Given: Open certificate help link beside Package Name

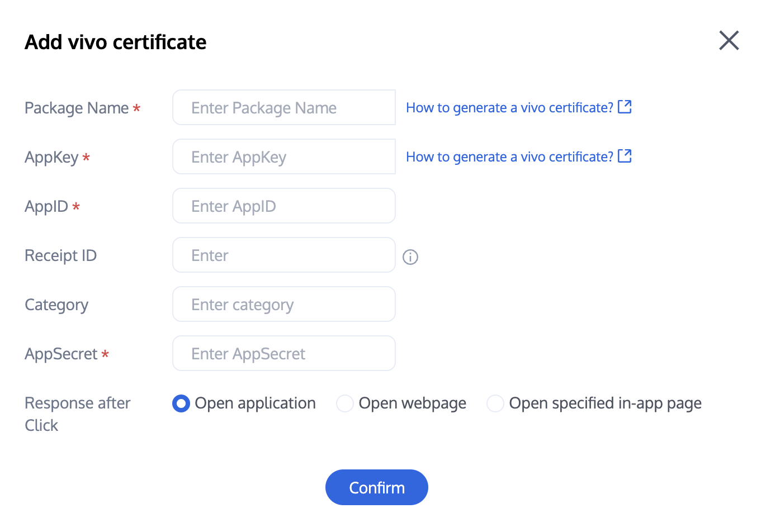Looking at the screenshot, I should coord(509,108).
